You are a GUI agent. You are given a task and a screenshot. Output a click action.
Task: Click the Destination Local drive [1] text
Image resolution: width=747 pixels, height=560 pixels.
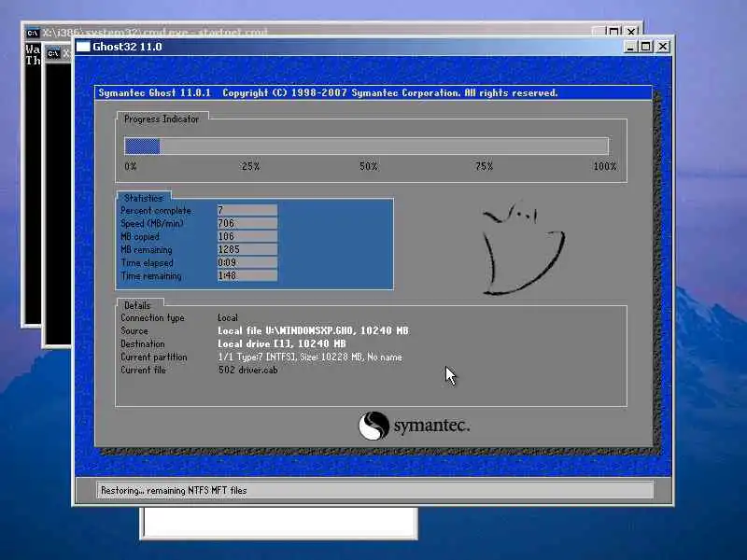pos(282,343)
